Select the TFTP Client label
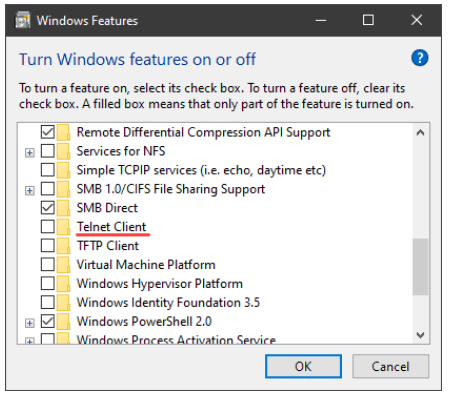This screenshot has width=451, height=394. pos(108,246)
